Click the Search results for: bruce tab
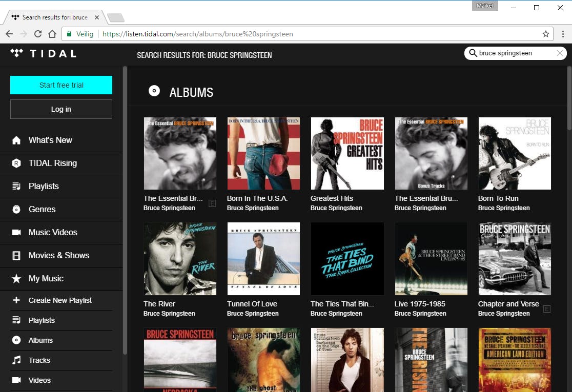This screenshot has width=572, height=392. pyautogui.click(x=55, y=17)
